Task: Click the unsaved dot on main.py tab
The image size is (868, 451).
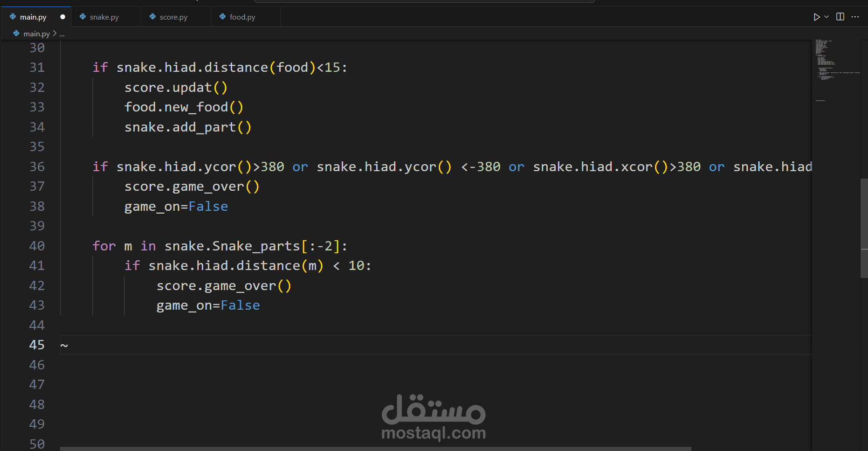Action: point(62,17)
